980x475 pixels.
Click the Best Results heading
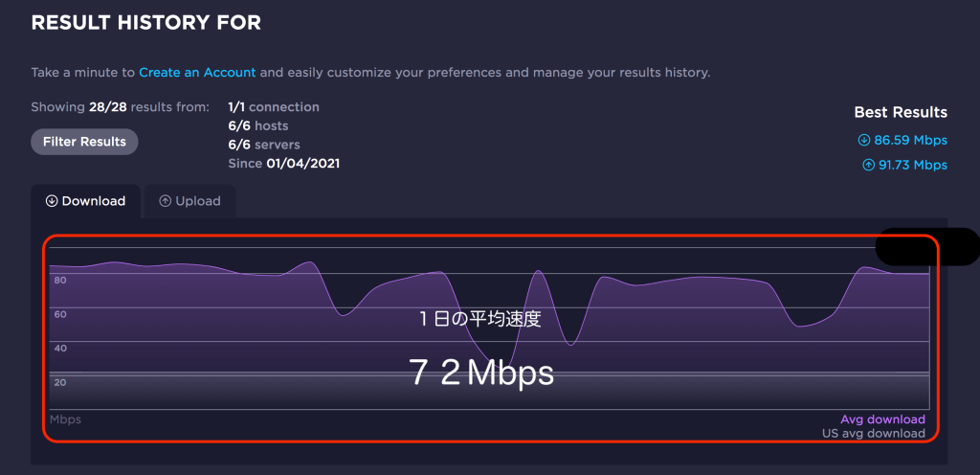click(901, 112)
